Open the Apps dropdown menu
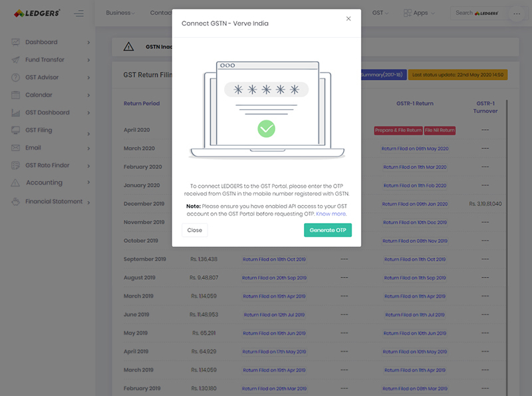This screenshot has width=532, height=396. click(x=419, y=13)
